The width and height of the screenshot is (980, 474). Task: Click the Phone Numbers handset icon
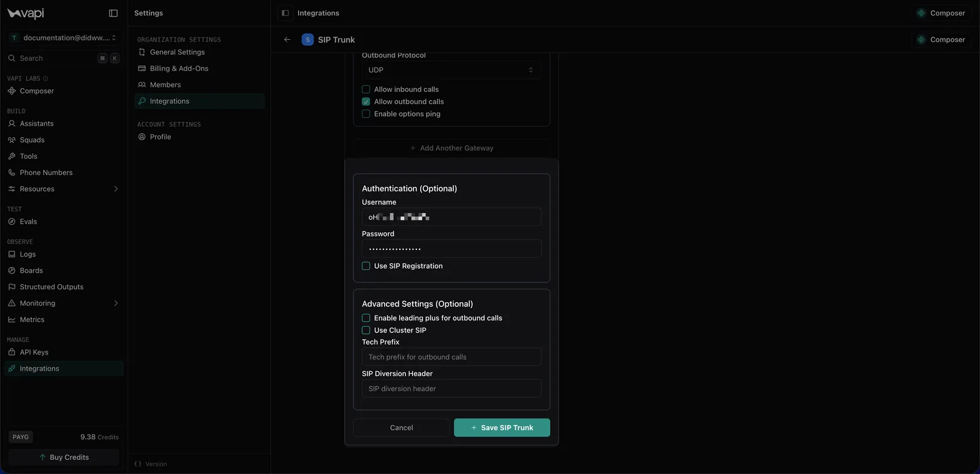(12, 173)
